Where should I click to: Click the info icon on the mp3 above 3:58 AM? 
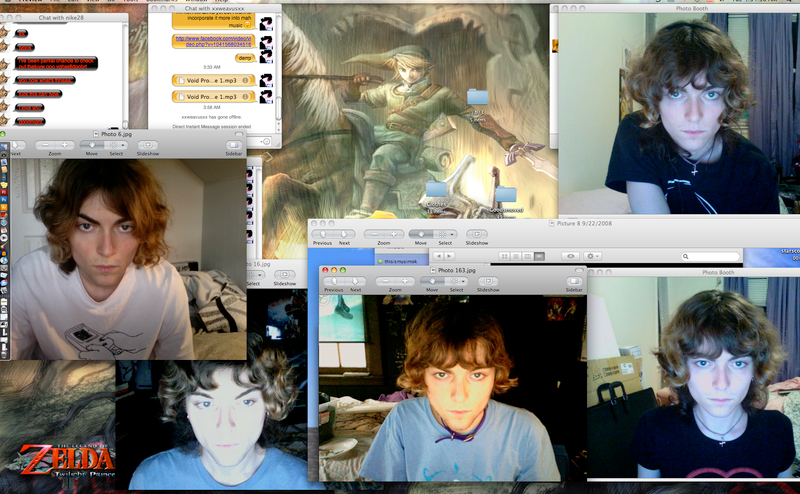pos(245,96)
